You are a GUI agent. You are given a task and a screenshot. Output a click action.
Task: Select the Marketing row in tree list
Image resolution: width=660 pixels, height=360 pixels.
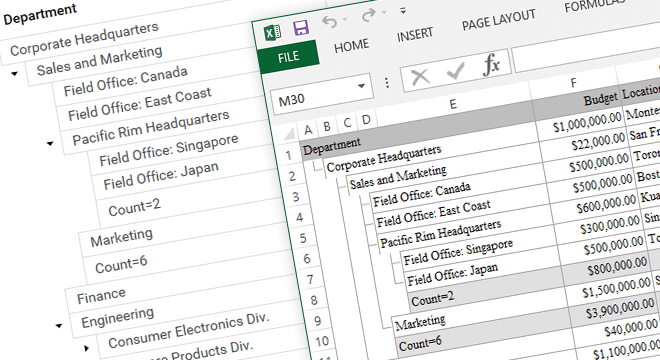(121, 237)
